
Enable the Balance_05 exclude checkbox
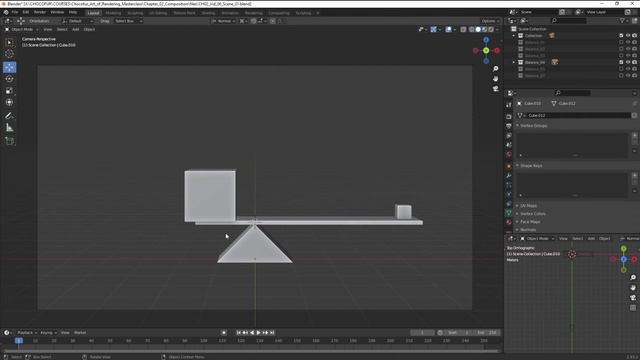click(621, 69)
